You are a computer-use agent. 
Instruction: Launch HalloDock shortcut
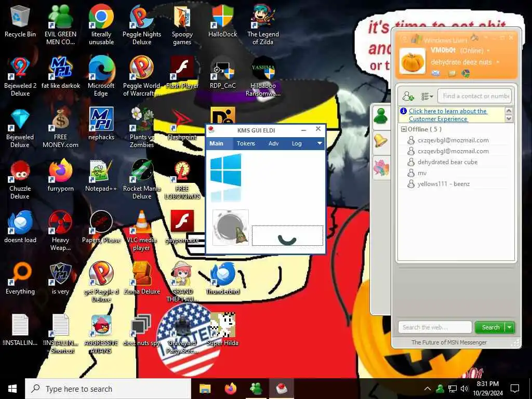(222, 21)
